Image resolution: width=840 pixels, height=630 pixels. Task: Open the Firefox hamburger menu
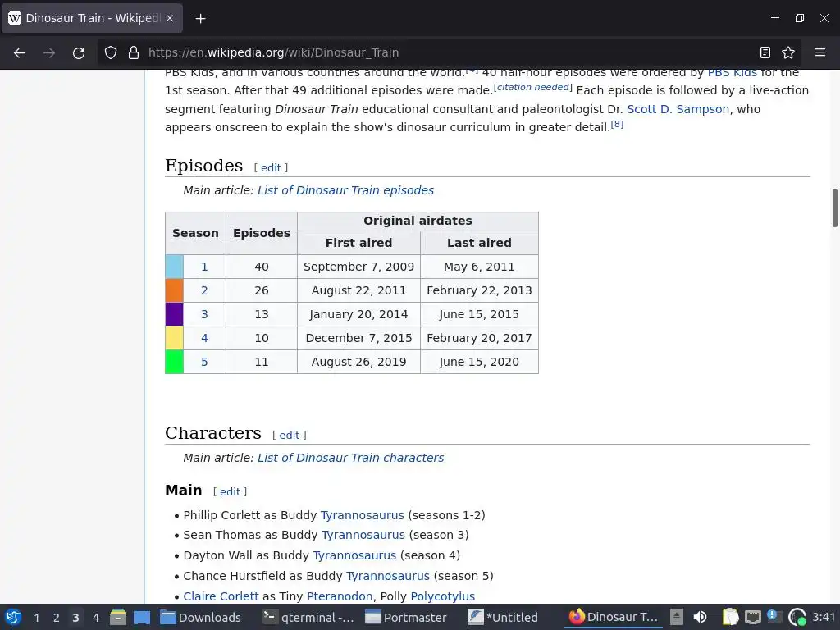[x=820, y=52]
